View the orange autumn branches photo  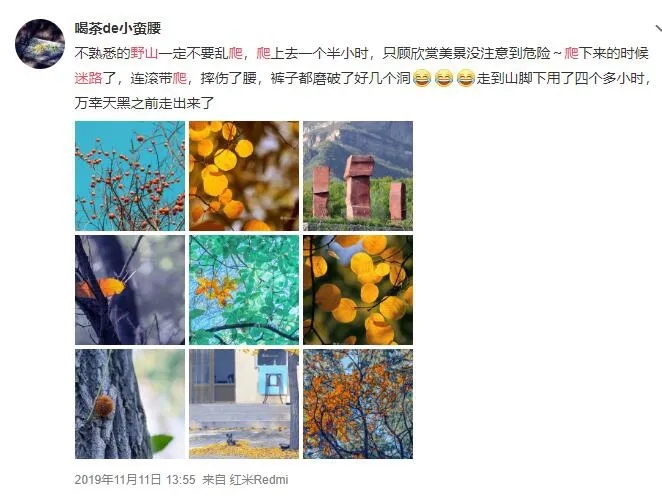pos(358,404)
